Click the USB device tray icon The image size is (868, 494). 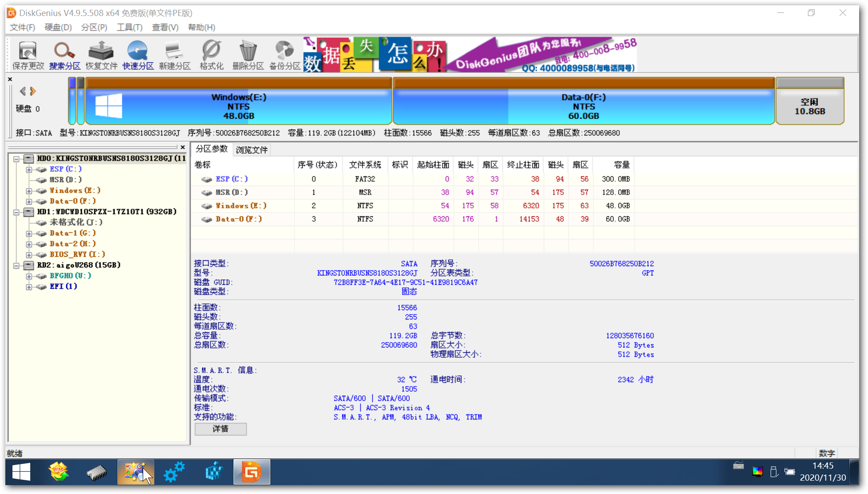[x=774, y=471]
